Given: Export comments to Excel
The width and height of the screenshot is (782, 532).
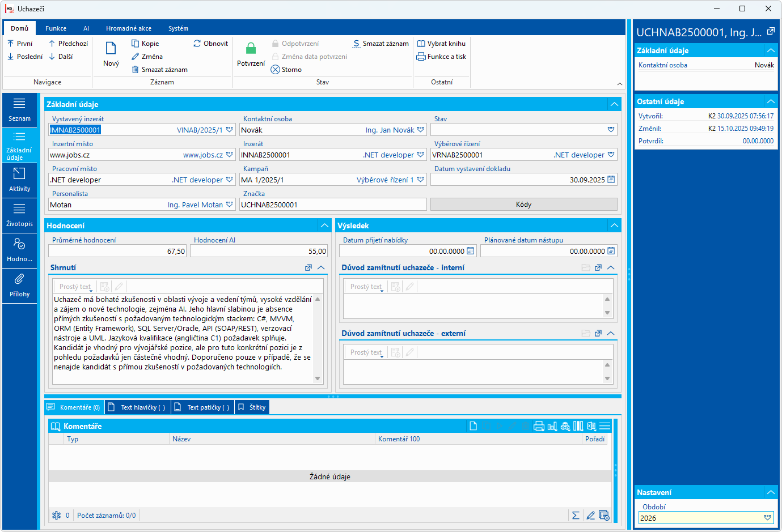Looking at the screenshot, I should click(591, 426).
